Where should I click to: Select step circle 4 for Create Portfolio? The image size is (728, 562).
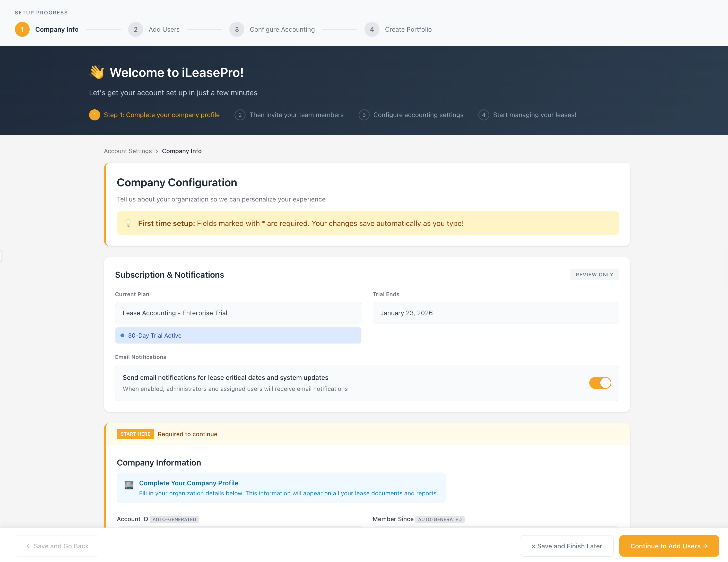(372, 29)
